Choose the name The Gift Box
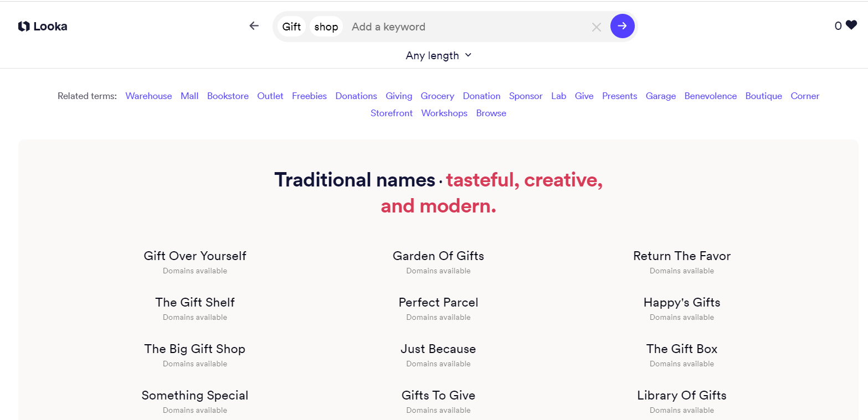This screenshot has width=868, height=420. pos(682,349)
